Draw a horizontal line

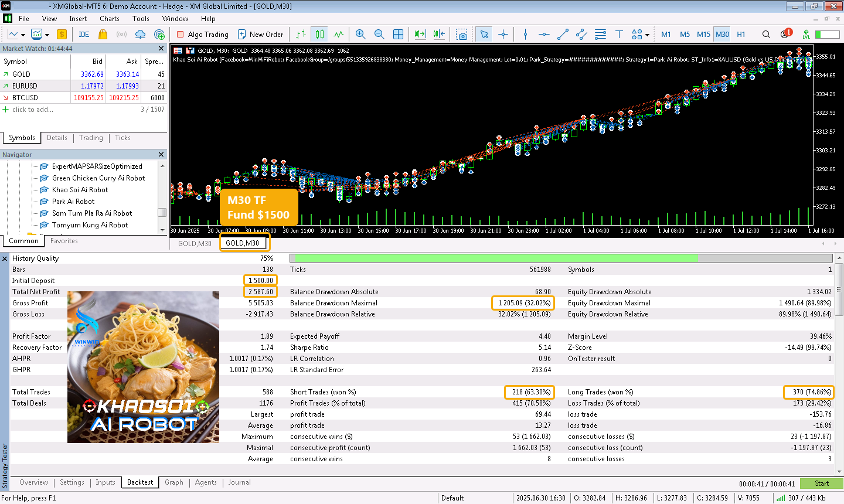click(x=544, y=35)
